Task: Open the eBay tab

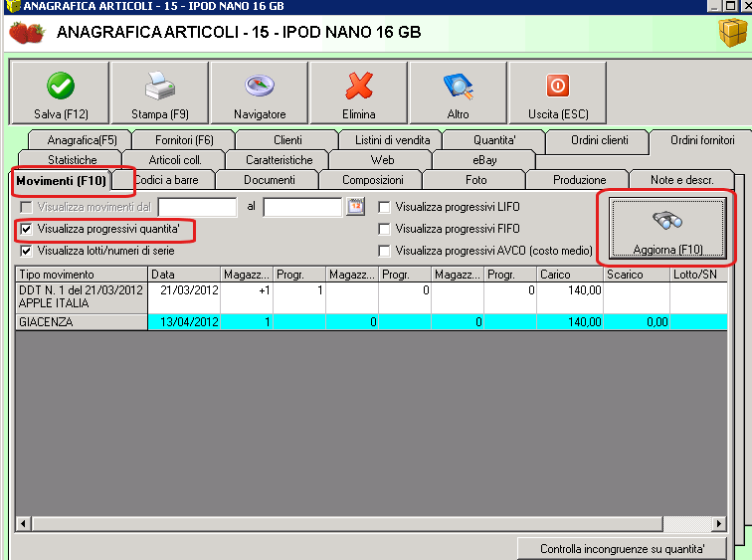Action: (484, 160)
